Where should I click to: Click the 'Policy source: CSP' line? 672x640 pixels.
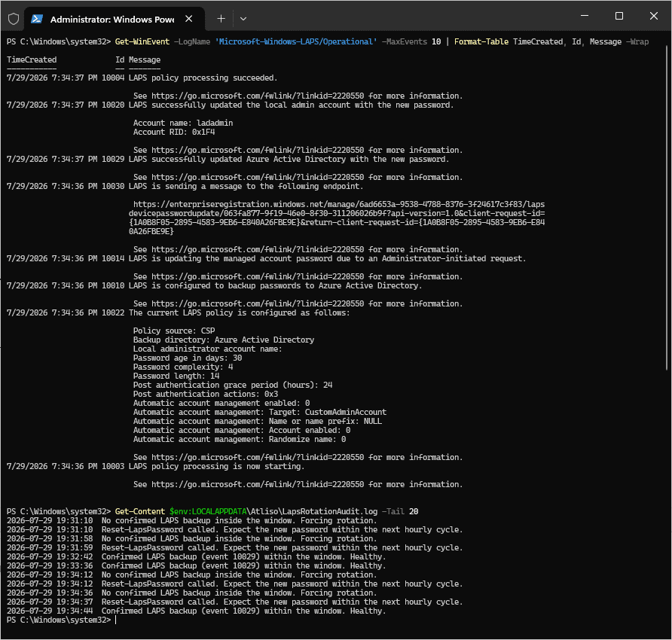coord(174,331)
